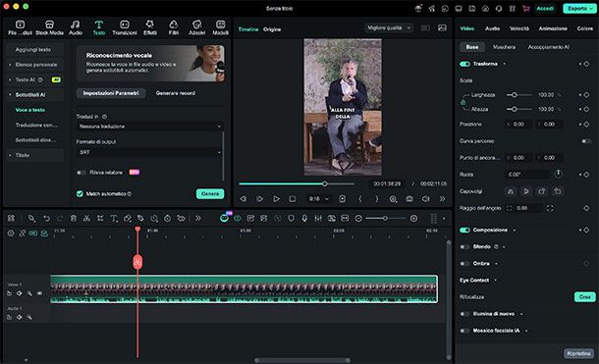
Task: Select the Maschera sub-tab
Action: 504,47
